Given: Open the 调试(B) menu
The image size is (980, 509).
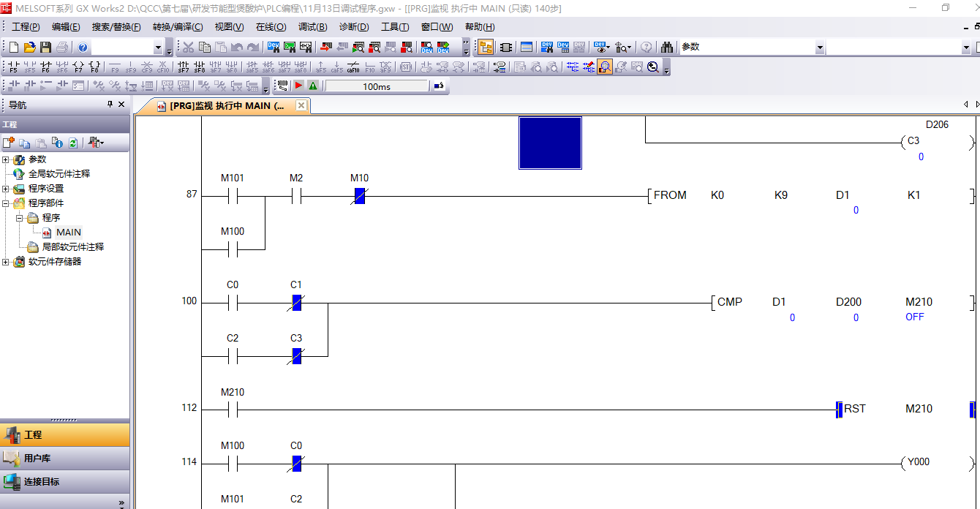Looking at the screenshot, I should pos(312,27).
